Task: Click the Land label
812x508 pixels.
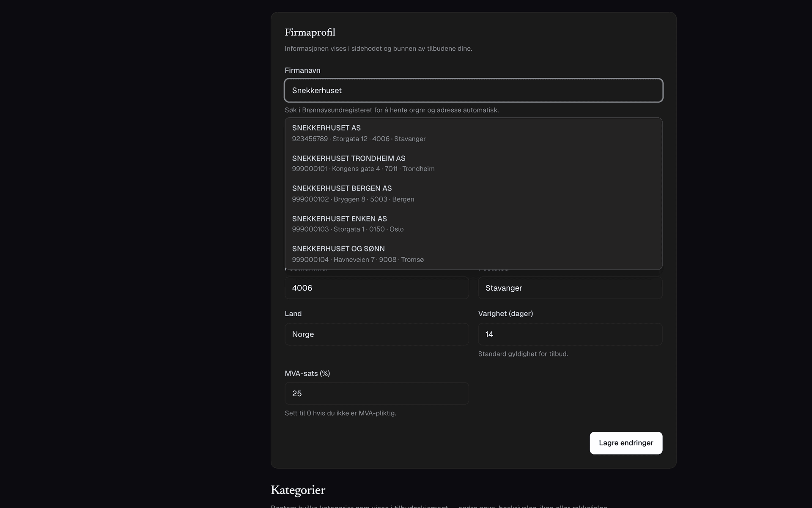Action: 293,314
